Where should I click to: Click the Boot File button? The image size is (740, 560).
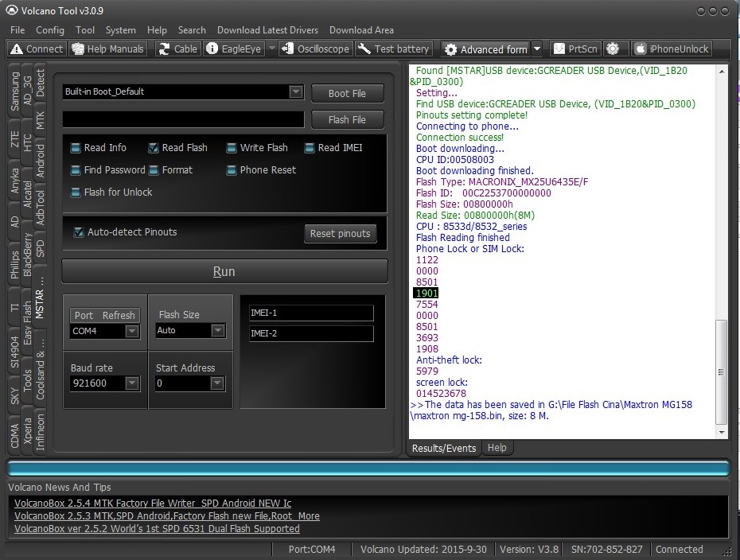(x=348, y=93)
